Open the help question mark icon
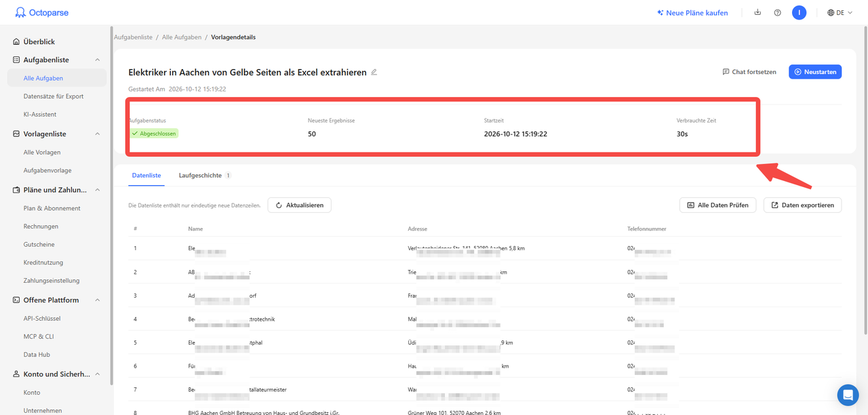This screenshot has height=415, width=868. coord(778,13)
